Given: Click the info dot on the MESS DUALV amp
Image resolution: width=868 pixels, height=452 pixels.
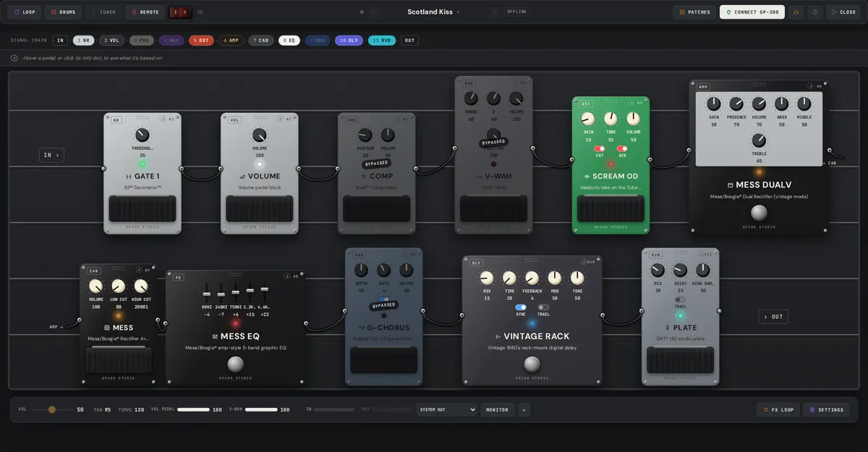Looking at the screenshot, I should point(810,86).
